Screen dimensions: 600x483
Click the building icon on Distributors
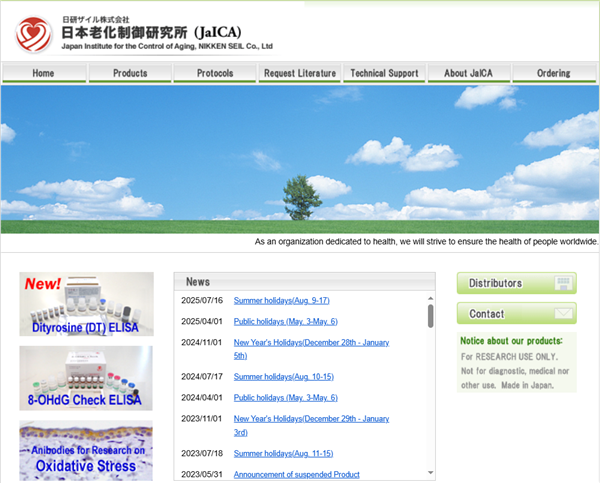tap(563, 283)
